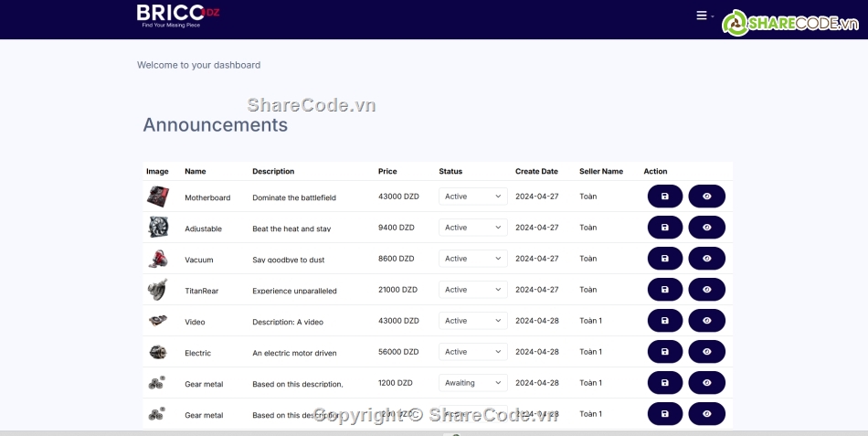View the Motherboard announcement details
The width and height of the screenshot is (868, 436).
pyautogui.click(x=706, y=197)
